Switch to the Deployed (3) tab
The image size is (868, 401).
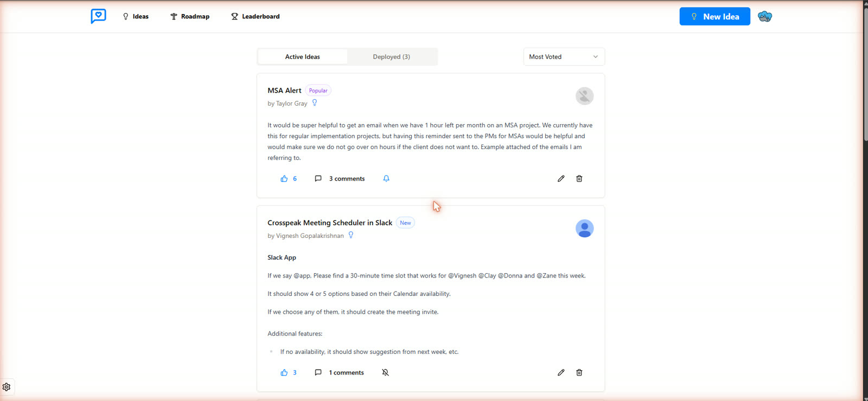pyautogui.click(x=392, y=56)
